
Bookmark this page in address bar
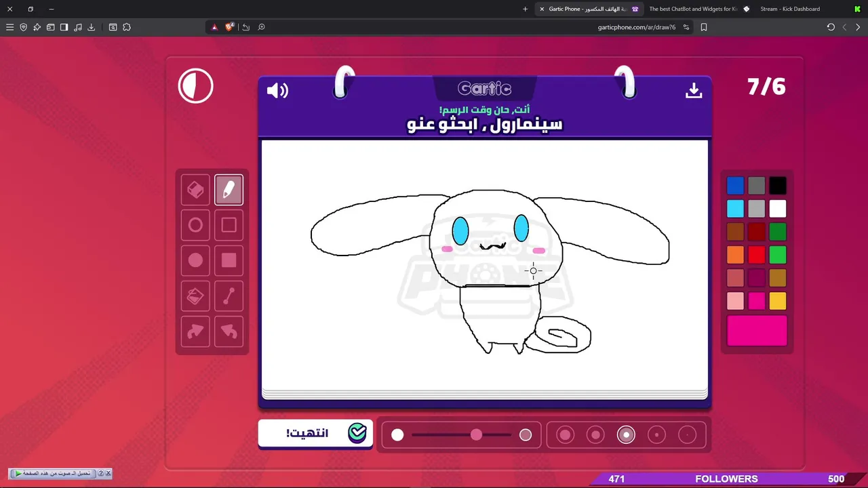[x=704, y=27]
